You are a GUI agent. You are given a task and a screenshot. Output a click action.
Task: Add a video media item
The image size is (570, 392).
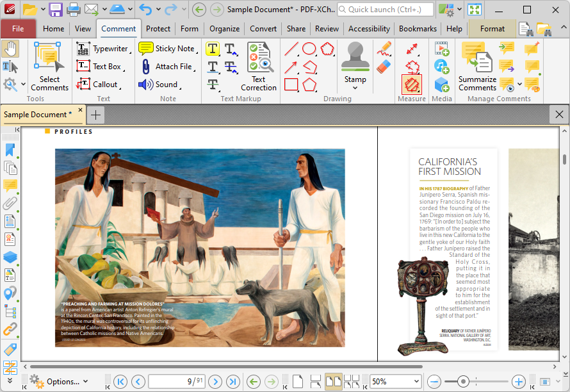[442, 49]
